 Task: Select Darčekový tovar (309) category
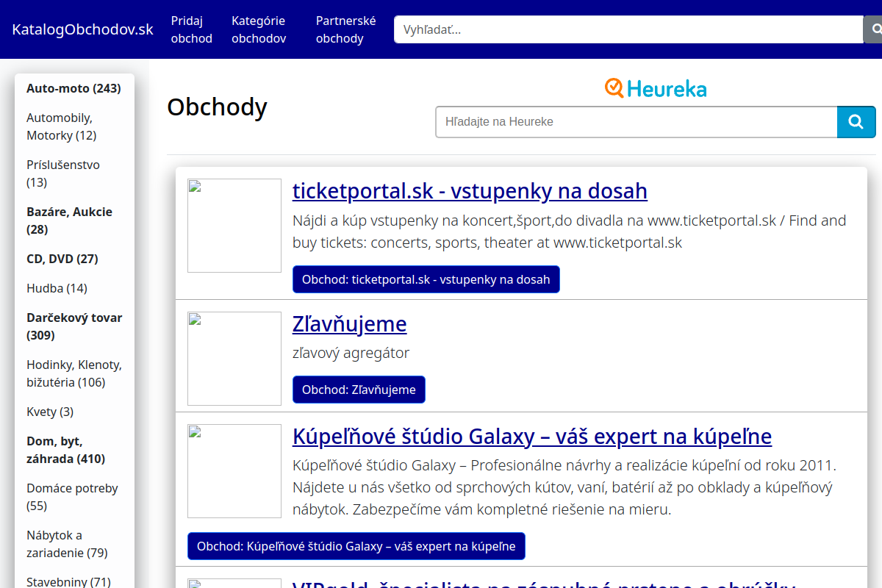74,326
